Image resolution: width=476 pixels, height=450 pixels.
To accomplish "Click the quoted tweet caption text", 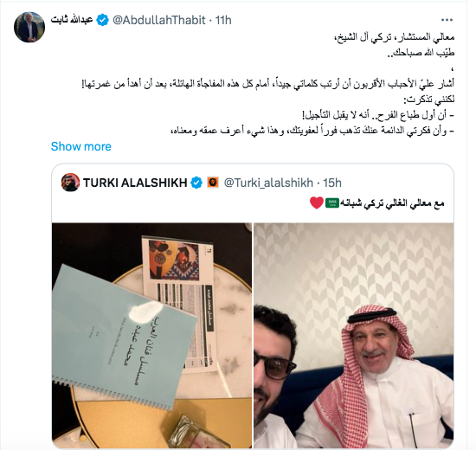I will pyautogui.click(x=392, y=203).
